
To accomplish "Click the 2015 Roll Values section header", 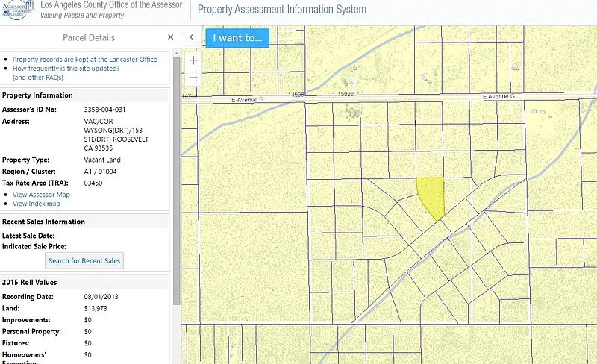I will click(29, 283).
